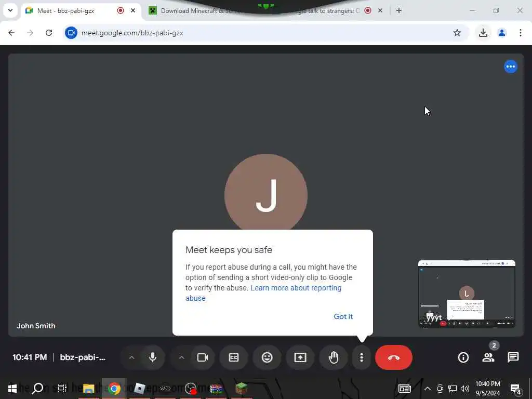Show the people participants panel
The image size is (532, 399).
(x=488, y=357)
